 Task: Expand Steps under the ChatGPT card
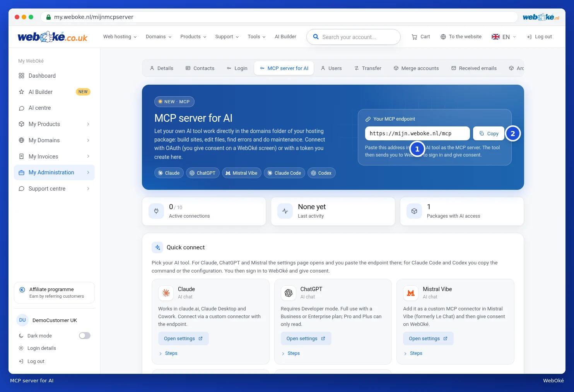pyautogui.click(x=291, y=353)
